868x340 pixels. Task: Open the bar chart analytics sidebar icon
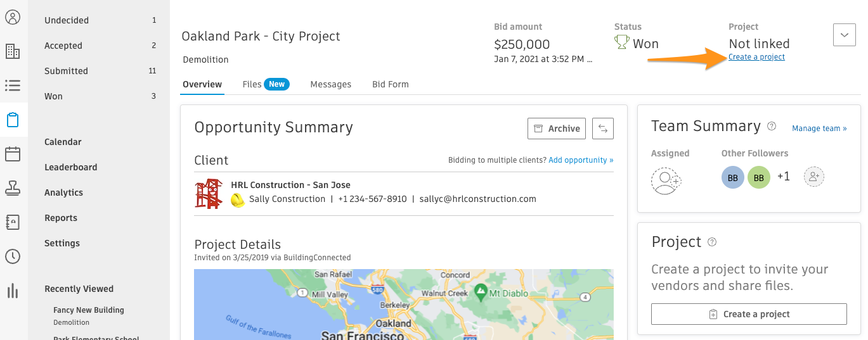coord(13,291)
